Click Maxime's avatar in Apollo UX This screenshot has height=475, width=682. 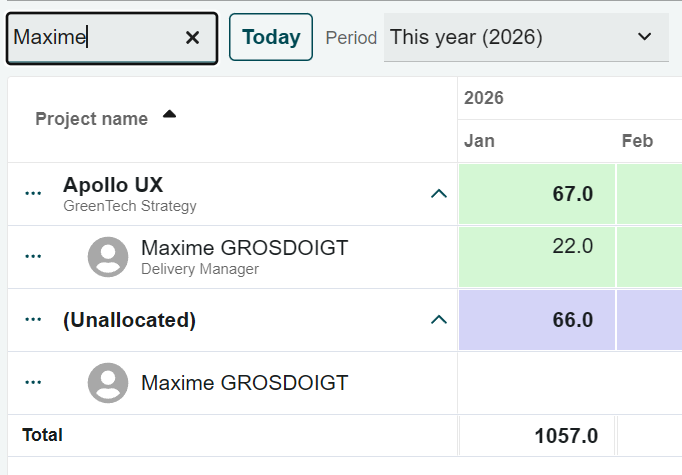click(x=108, y=257)
